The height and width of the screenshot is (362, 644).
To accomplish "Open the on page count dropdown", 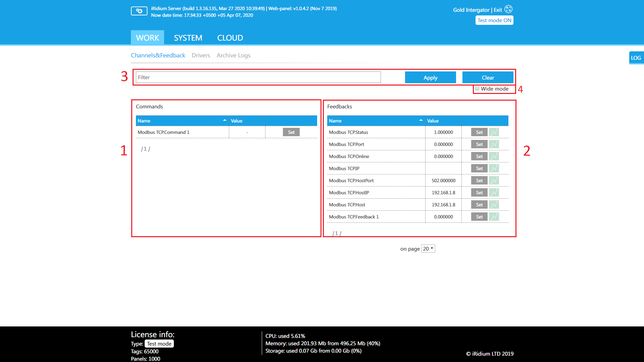I will tap(428, 249).
